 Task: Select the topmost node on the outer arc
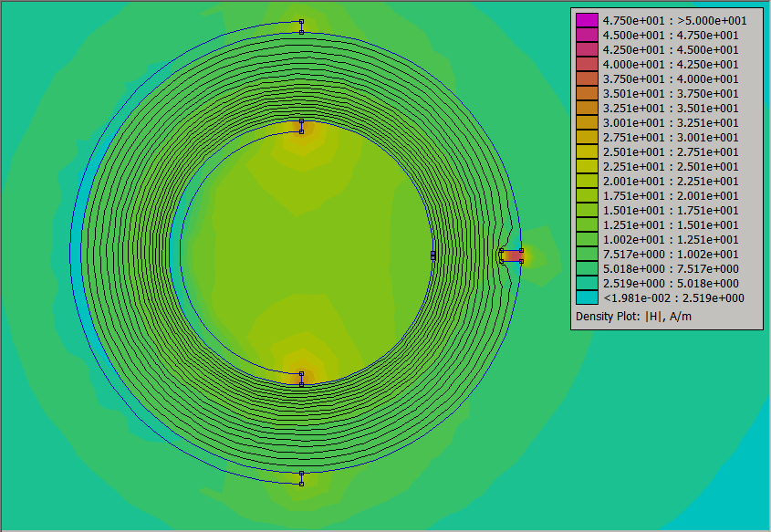click(x=301, y=22)
